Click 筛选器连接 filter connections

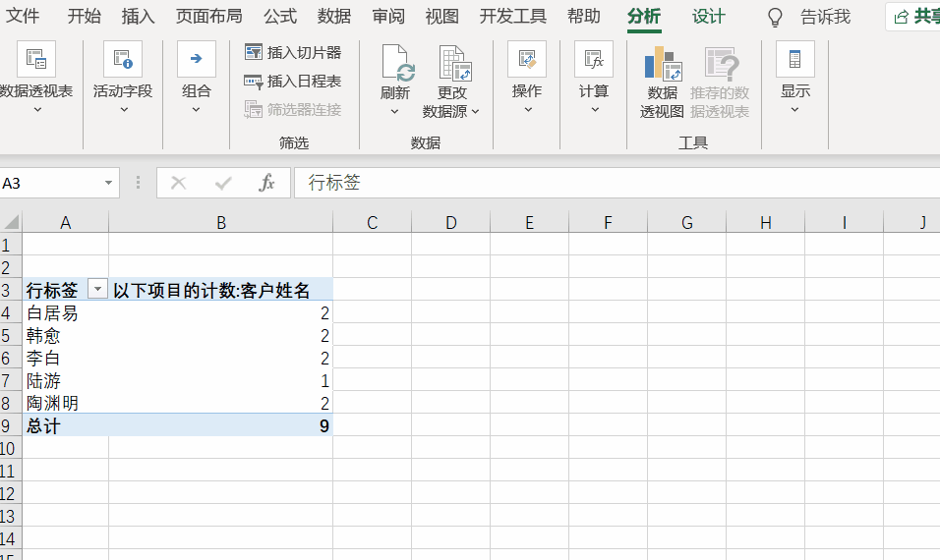point(293,110)
